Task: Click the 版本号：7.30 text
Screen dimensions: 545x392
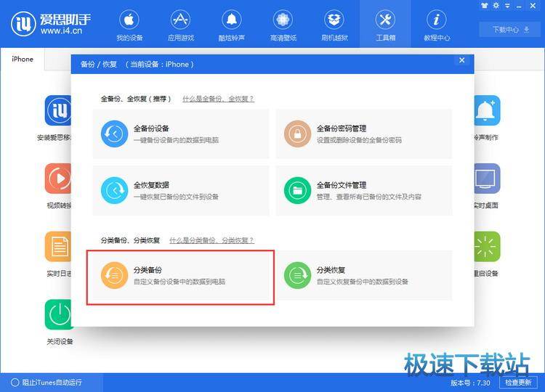Action: coord(470,383)
